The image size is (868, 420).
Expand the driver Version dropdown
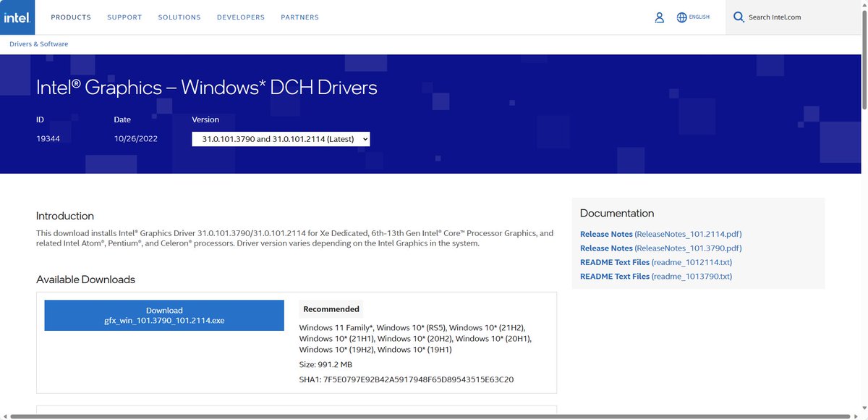(x=281, y=138)
